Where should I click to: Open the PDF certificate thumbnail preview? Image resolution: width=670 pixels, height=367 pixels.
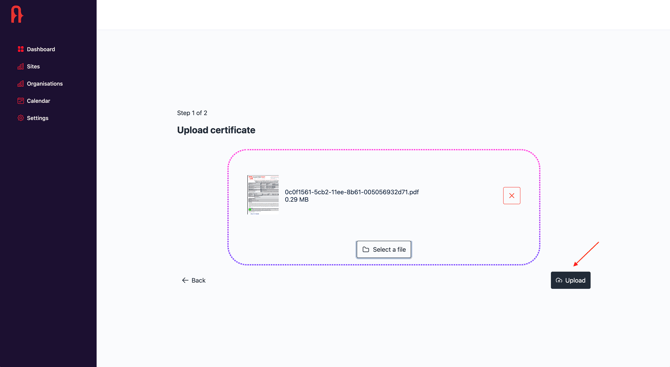coord(263,194)
